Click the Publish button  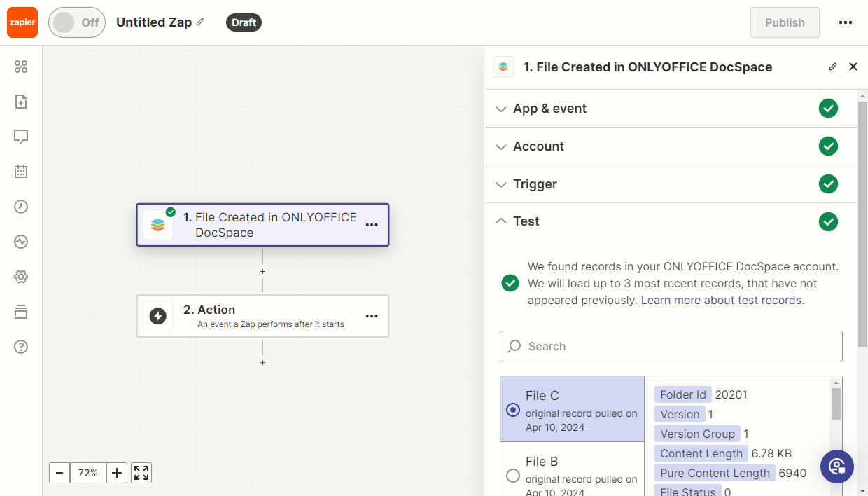(x=784, y=22)
